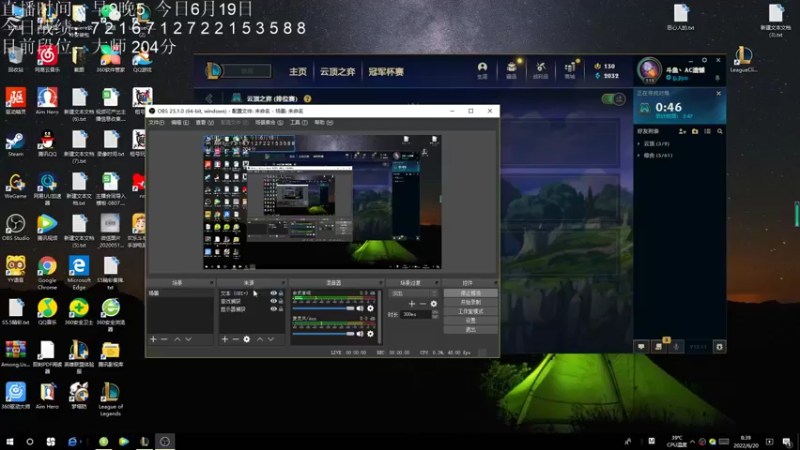Click the 工作室模式 studio mode button
This screenshot has width=800, height=450.
[x=470, y=311]
